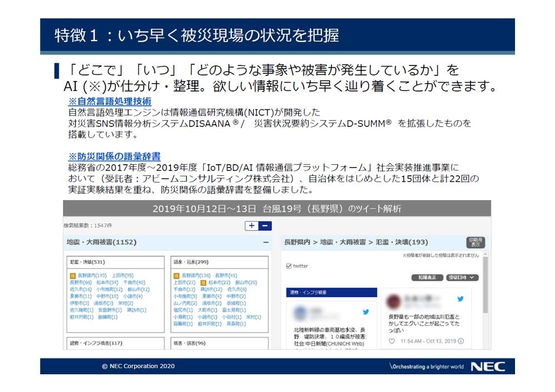Click the 北陸新幹線の車両基地水没 tweet text
The width and height of the screenshot is (555, 392).
pos(330,337)
